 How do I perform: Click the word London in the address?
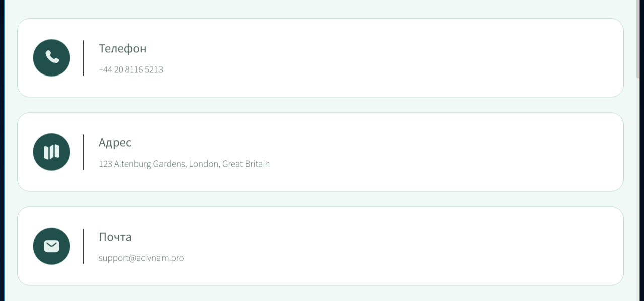coord(204,164)
